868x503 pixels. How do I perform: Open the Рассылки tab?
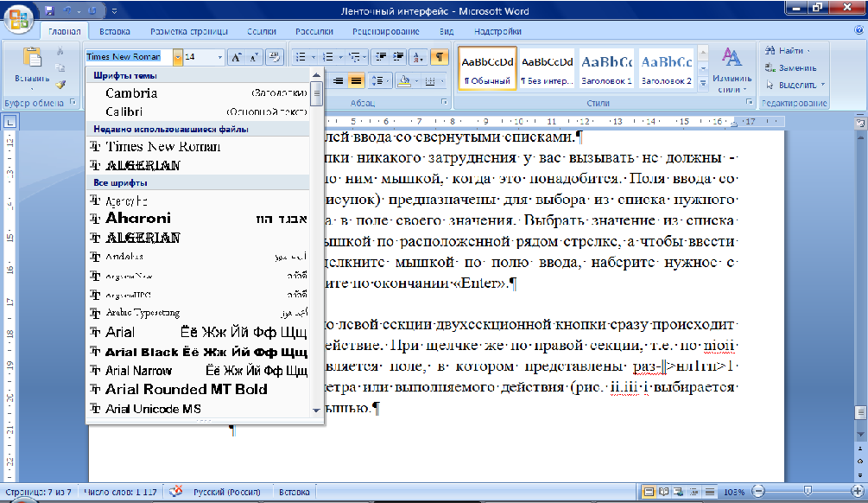(x=314, y=32)
